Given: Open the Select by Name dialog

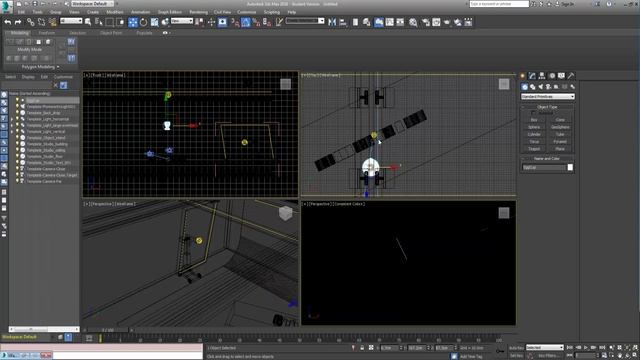Looking at the screenshot, I should point(98,22).
